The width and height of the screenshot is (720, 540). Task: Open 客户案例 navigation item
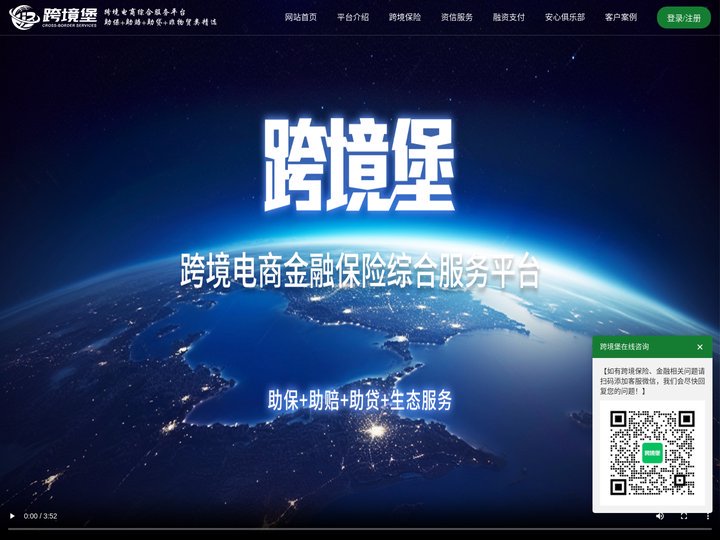(621, 17)
